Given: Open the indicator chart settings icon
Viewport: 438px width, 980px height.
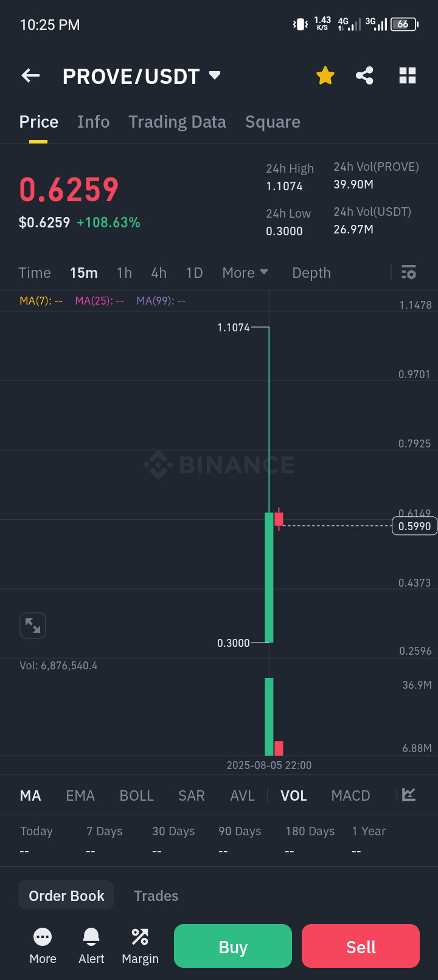Looking at the screenshot, I should point(409,795).
